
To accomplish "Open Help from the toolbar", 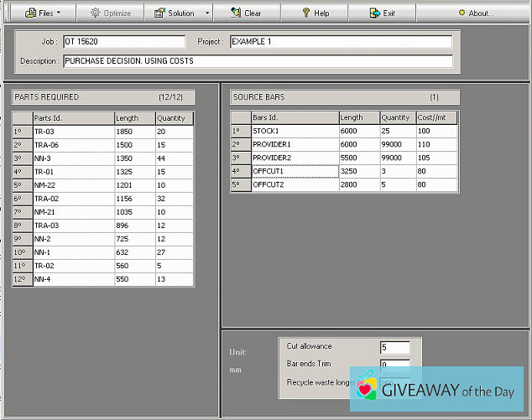I will 315,13.
